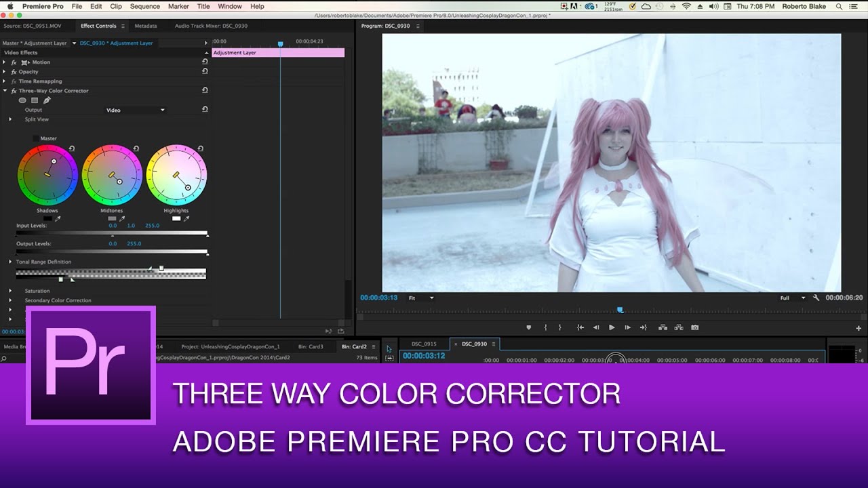Open the DSC_0915 timeline tab
Viewport: 868px width, 488px height.
[426, 344]
